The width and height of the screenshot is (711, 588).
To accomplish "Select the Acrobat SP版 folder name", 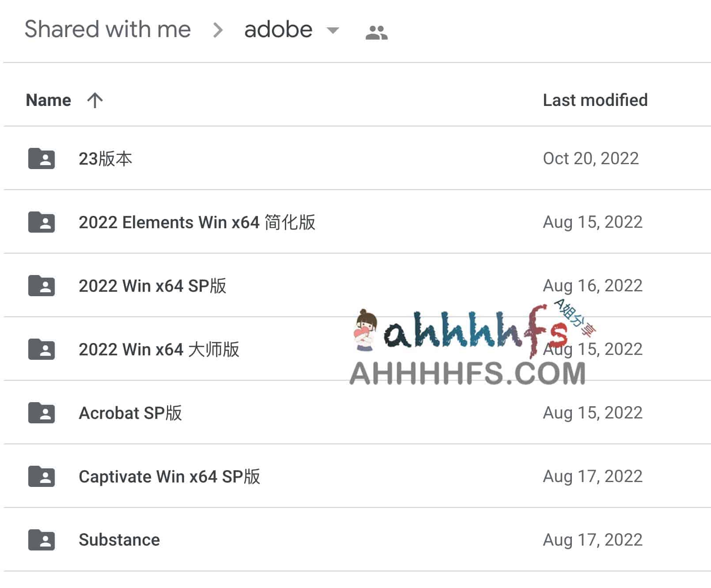I will coord(130,413).
